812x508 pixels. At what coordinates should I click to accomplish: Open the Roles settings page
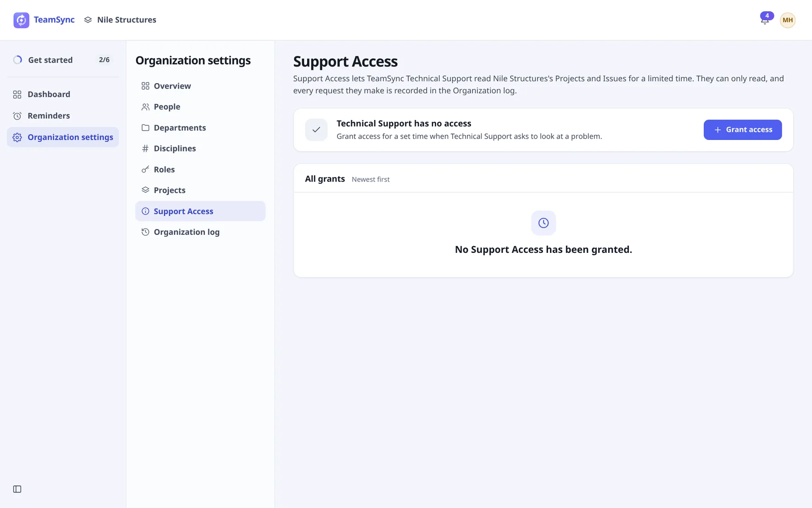(x=200, y=169)
